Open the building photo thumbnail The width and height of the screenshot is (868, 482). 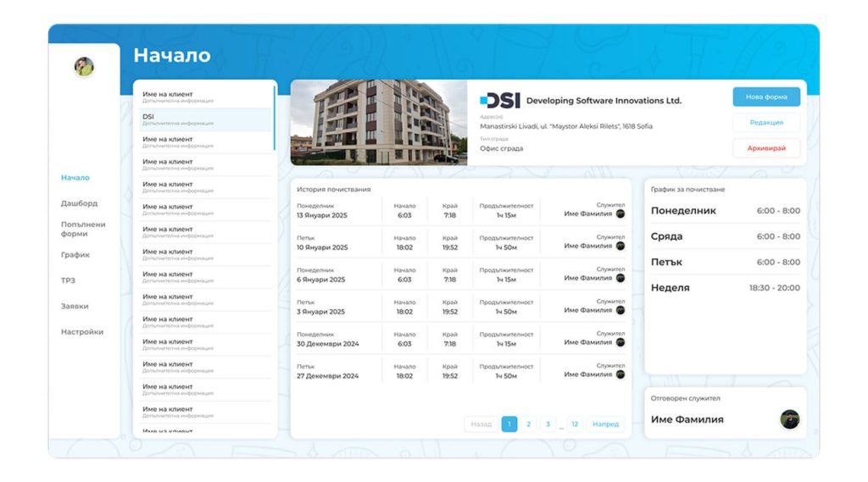click(379, 122)
